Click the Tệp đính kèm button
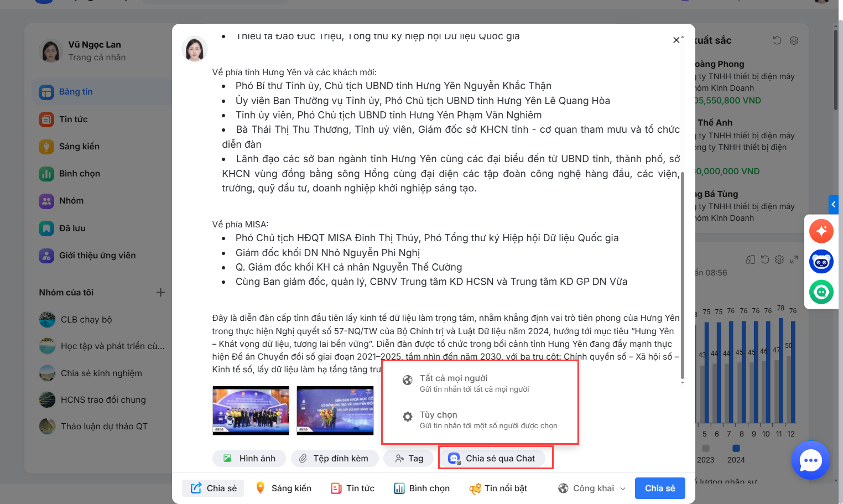843x504 pixels. (x=335, y=458)
